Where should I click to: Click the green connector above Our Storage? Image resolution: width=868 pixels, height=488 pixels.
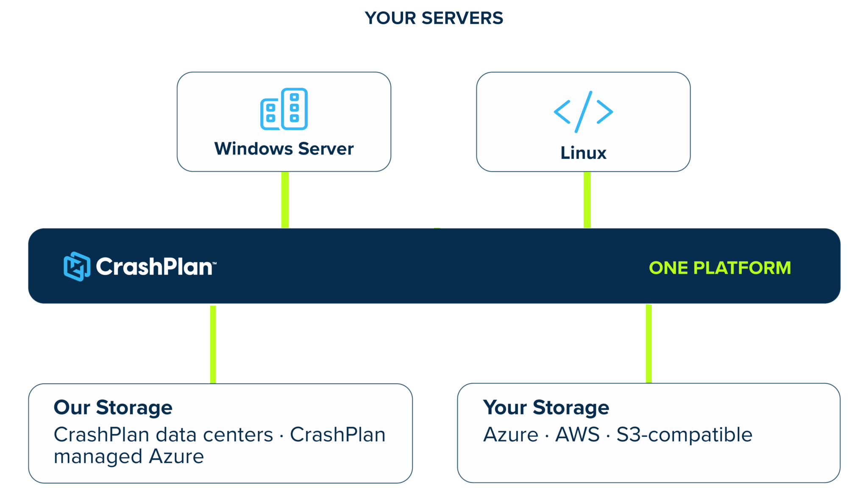pyautogui.click(x=213, y=344)
